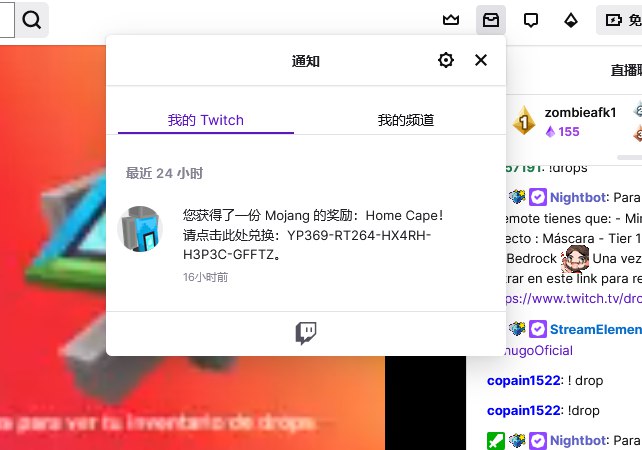Click the Twitch logo in panel footer
The image size is (642, 450).
(306, 333)
